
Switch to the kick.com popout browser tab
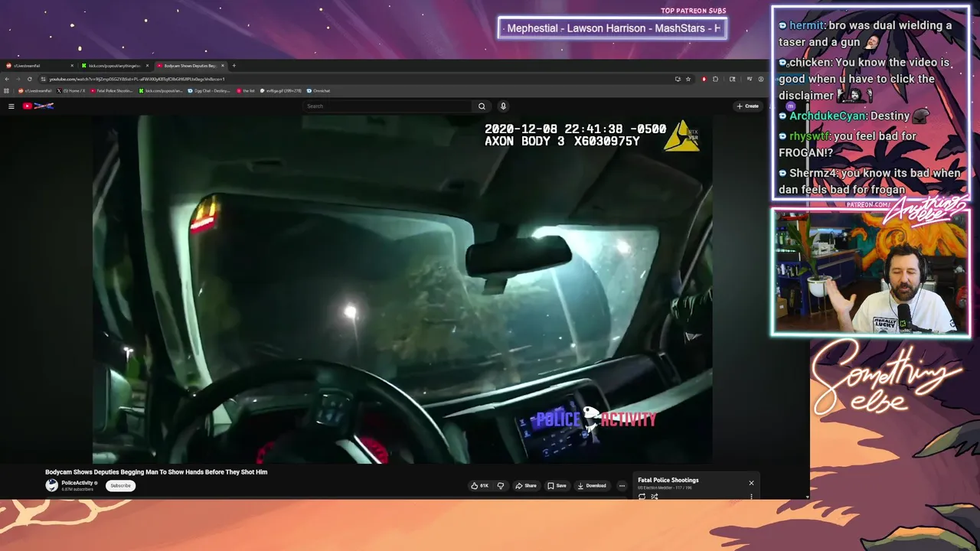(115, 66)
